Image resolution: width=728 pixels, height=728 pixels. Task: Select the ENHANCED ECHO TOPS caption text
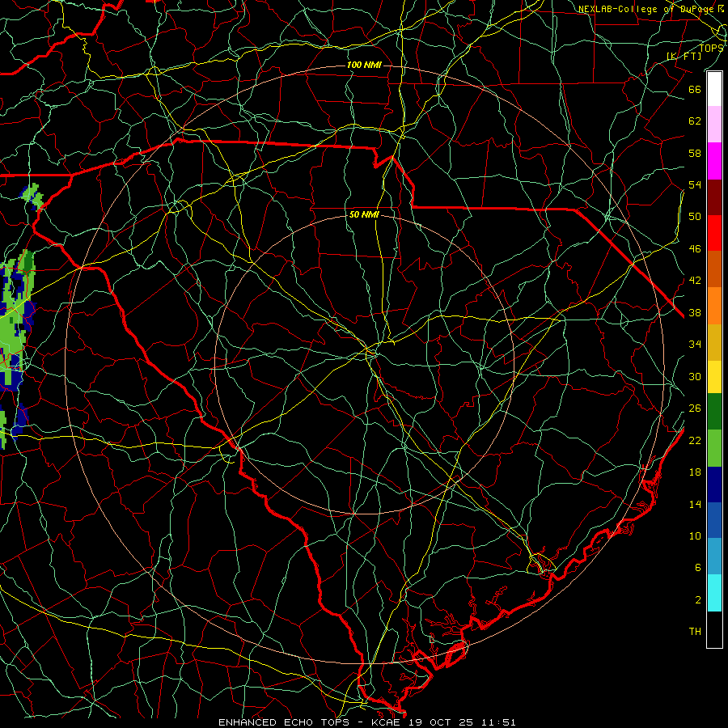[283, 722]
